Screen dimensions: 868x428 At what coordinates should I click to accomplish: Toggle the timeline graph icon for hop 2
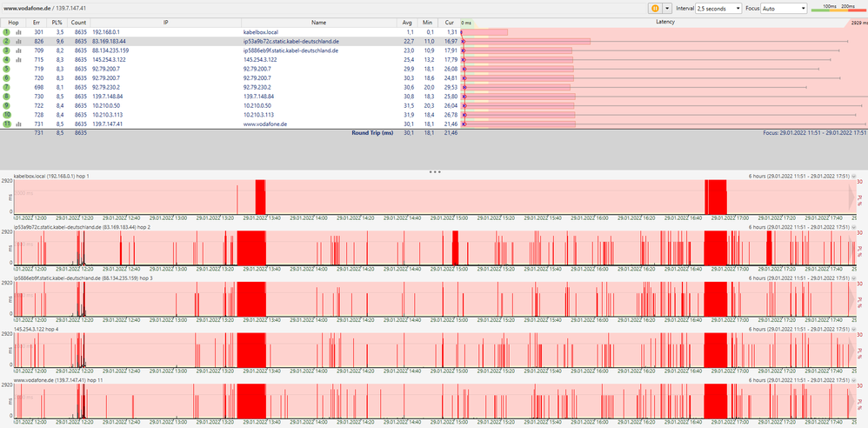[18, 42]
